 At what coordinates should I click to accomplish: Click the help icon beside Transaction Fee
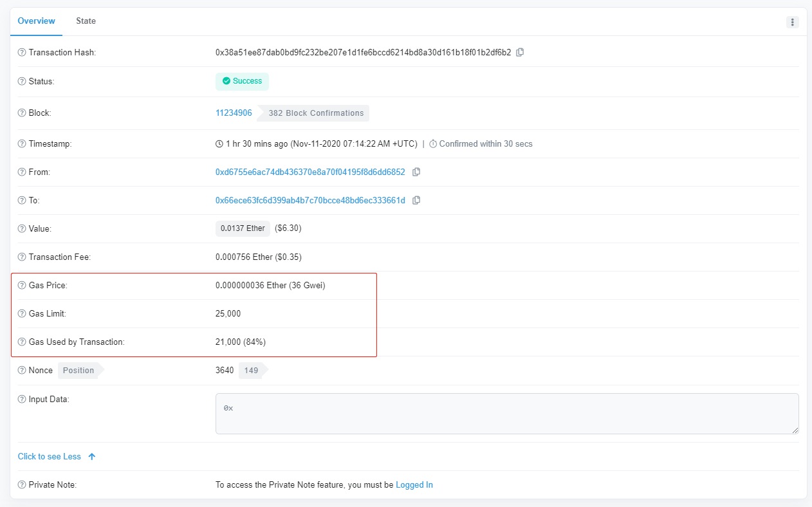point(22,257)
